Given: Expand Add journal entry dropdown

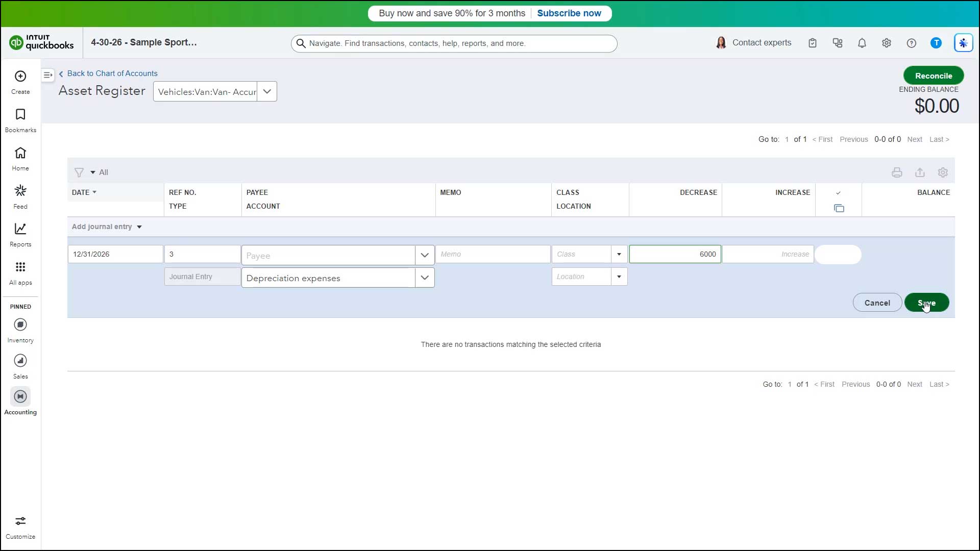Looking at the screenshot, I should click(139, 227).
